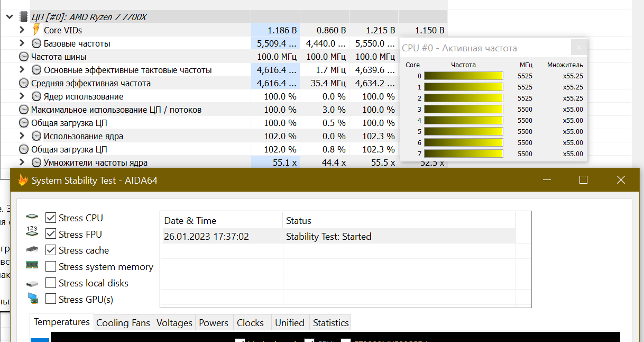Click the CPU chip icon beside ЦП [#0]
Screen dimensions: 644x342
click(x=24, y=17)
